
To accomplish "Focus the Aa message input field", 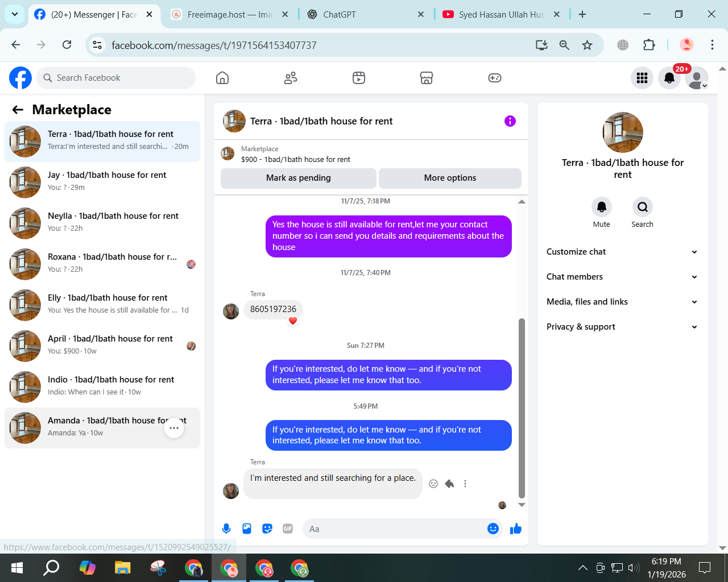I will (396, 529).
